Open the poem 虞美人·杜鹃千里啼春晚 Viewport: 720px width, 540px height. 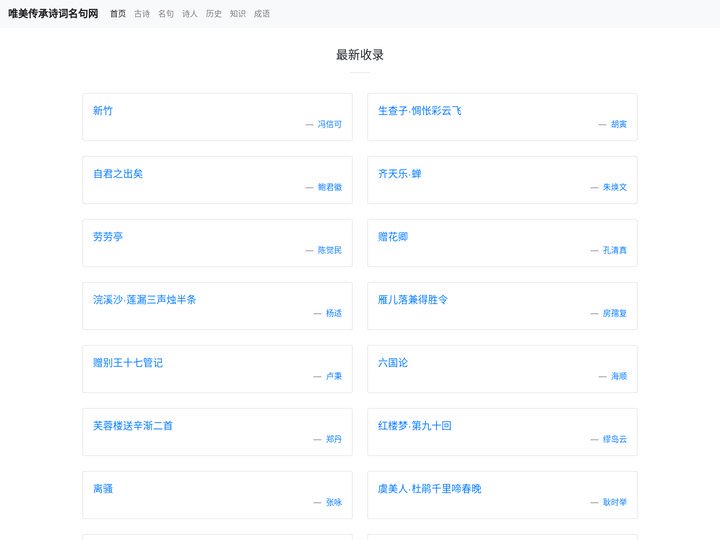(430, 489)
